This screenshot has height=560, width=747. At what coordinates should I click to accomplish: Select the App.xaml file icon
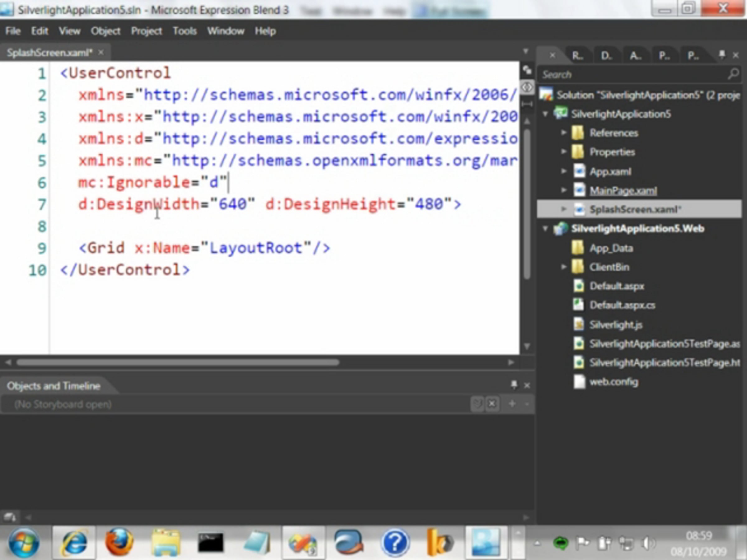(579, 171)
